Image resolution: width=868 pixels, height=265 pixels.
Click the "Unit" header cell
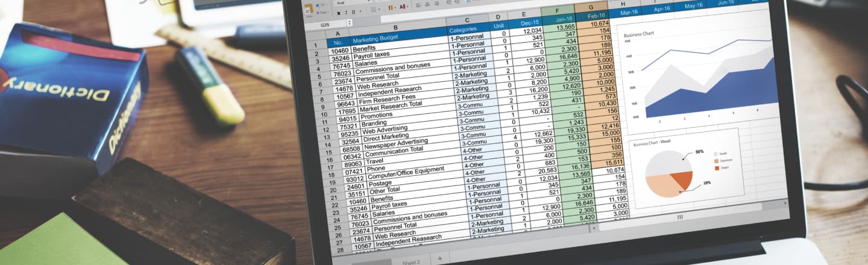click(498, 26)
